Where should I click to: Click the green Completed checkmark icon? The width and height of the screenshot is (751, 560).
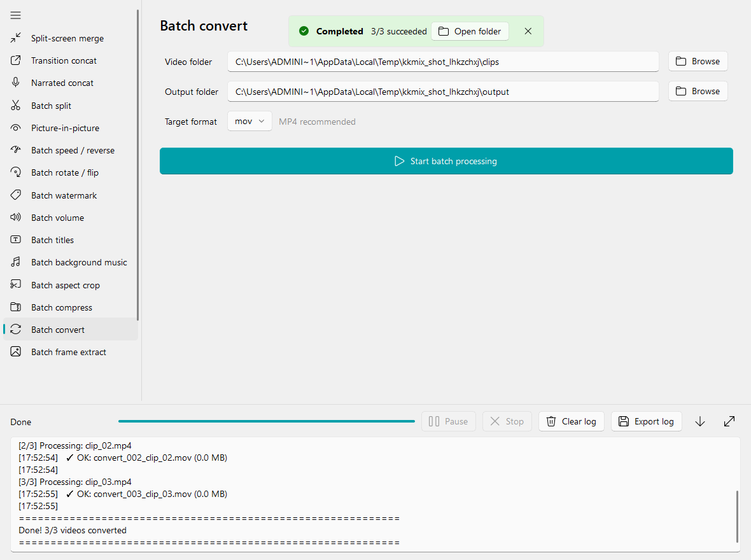click(x=304, y=31)
